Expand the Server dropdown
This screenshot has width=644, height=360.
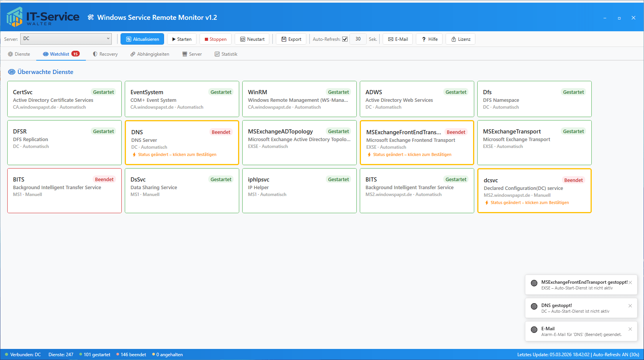[x=66, y=39]
